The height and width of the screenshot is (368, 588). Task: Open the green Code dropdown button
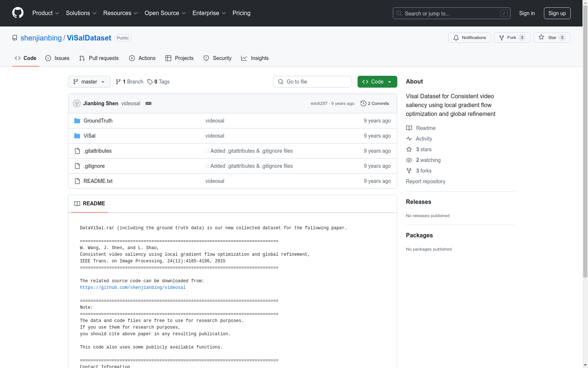377,82
